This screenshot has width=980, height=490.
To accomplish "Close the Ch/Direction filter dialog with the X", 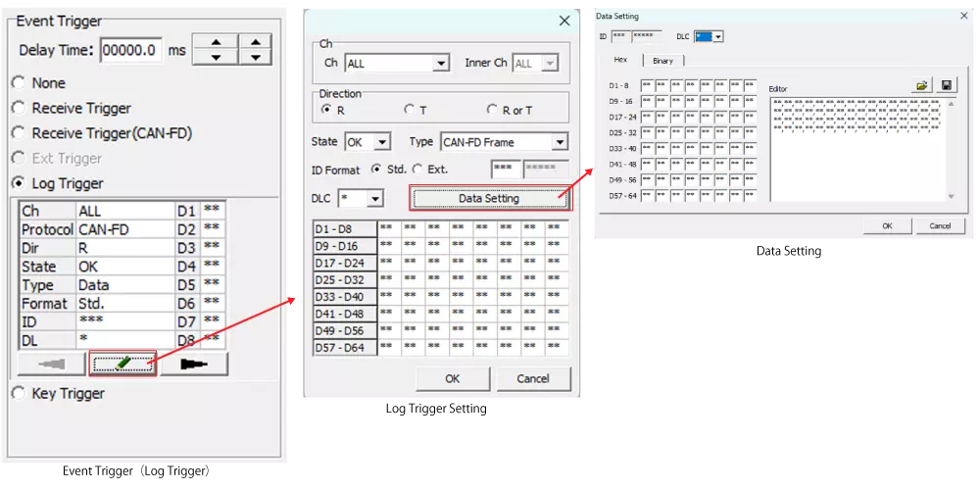I will coord(564,21).
